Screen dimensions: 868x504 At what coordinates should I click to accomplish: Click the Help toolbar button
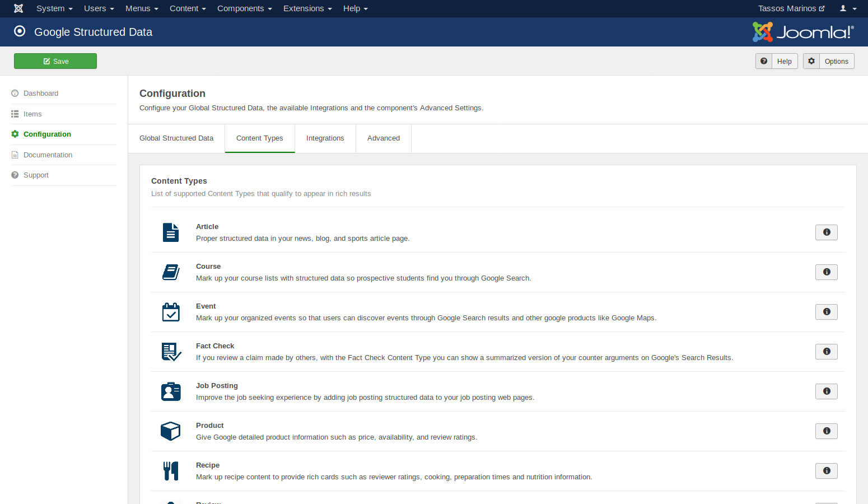point(776,61)
